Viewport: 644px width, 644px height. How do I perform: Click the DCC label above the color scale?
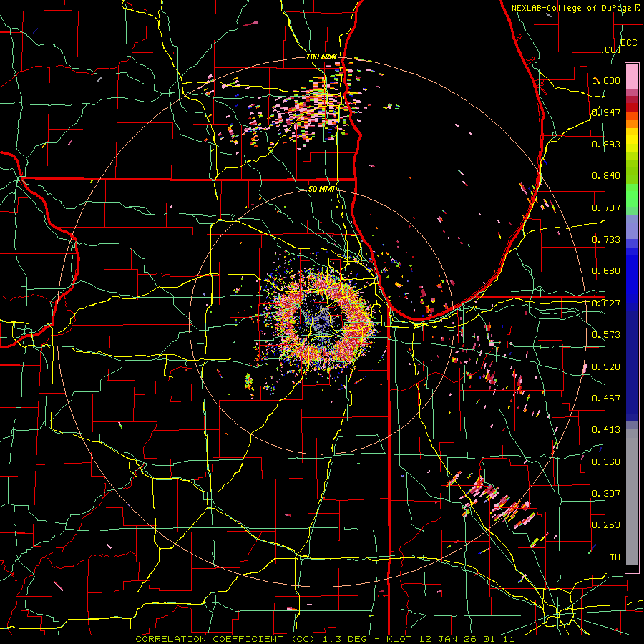(628, 43)
